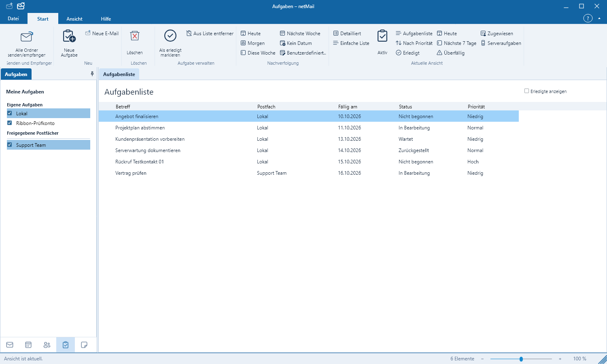Enable Erledigte anzeigen checkbox

pyautogui.click(x=526, y=91)
